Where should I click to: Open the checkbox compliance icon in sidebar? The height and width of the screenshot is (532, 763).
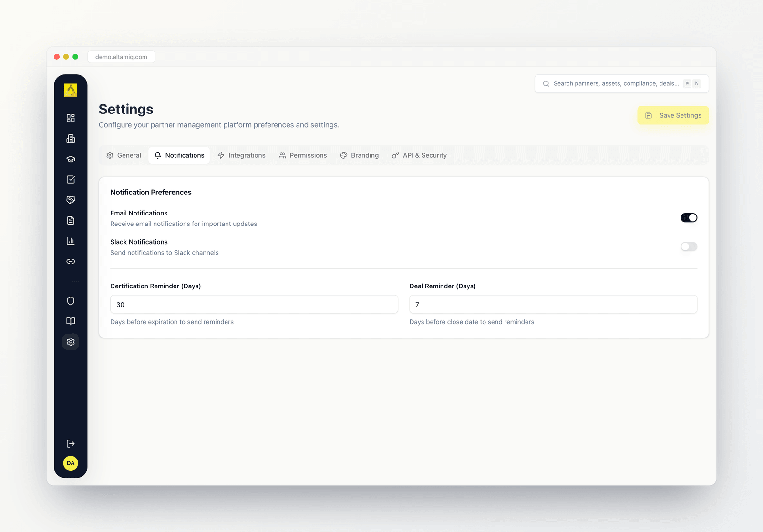tap(71, 179)
